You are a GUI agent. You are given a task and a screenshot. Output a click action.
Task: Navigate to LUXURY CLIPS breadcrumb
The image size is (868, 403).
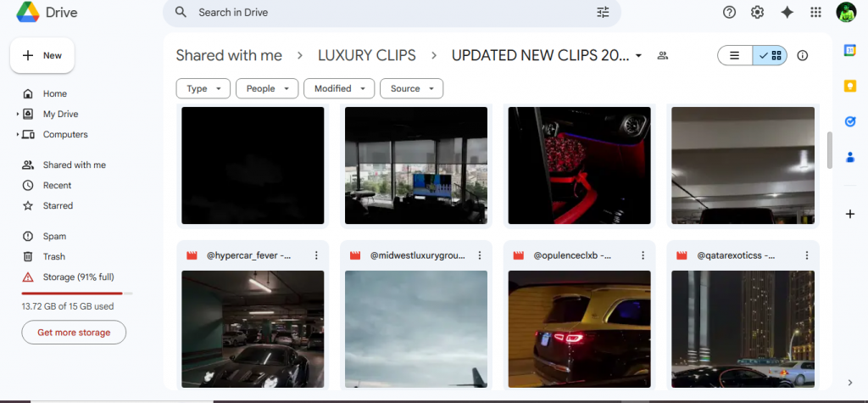pyautogui.click(x=366, y=55)
